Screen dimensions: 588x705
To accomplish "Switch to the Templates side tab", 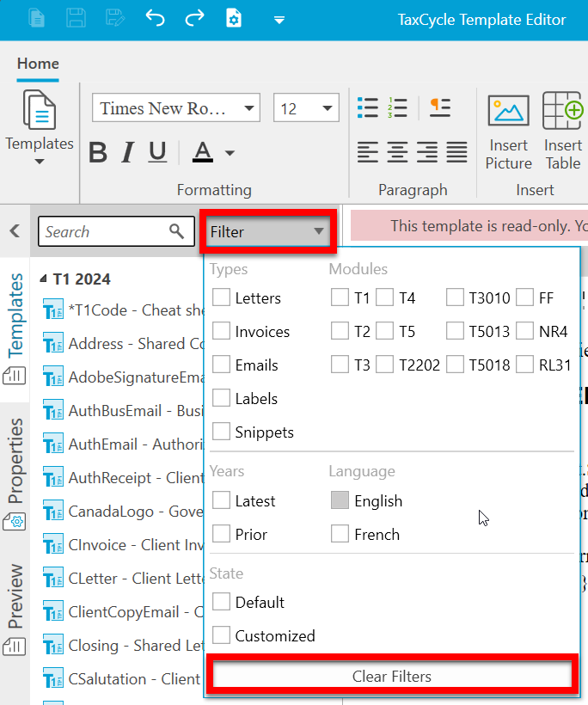I will (15, 328).
